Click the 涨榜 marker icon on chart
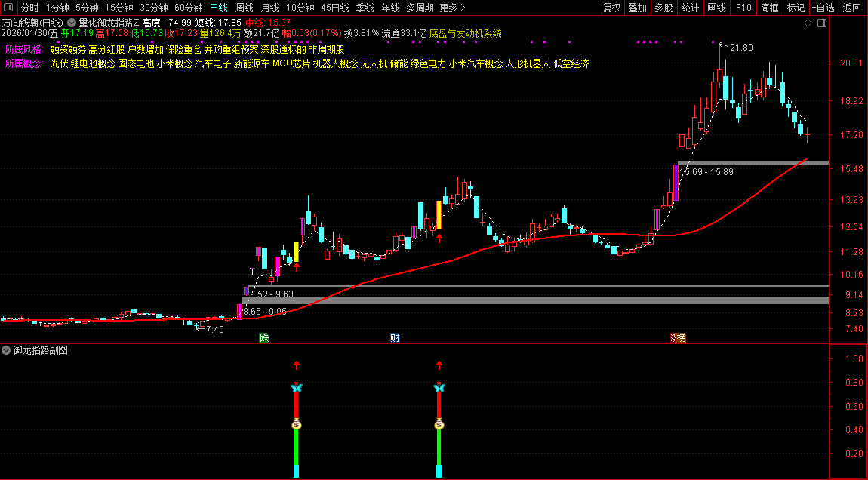Screen dimensions: 868x480 pyautogui.click(x=678, y=337)
